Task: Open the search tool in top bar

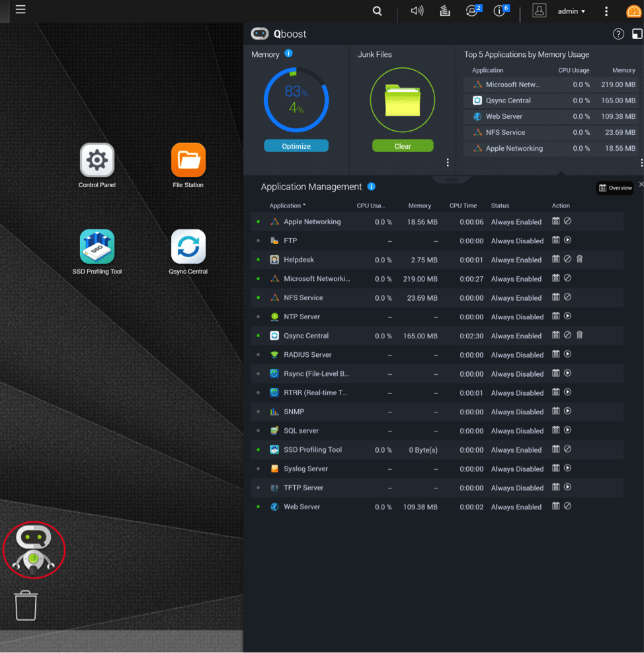Action: 377,11
